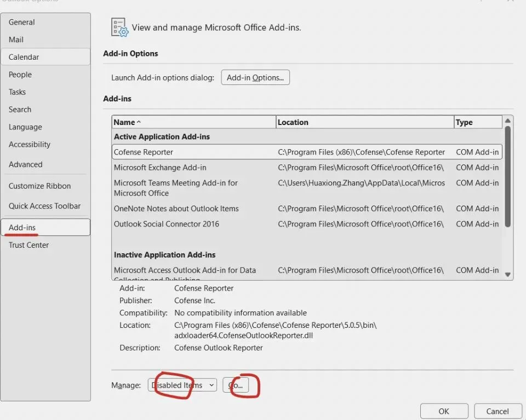Select Microsoft Teams Meeting Add-in row
This screenshot has height=420, width=526.
click(x=307, y=188)
